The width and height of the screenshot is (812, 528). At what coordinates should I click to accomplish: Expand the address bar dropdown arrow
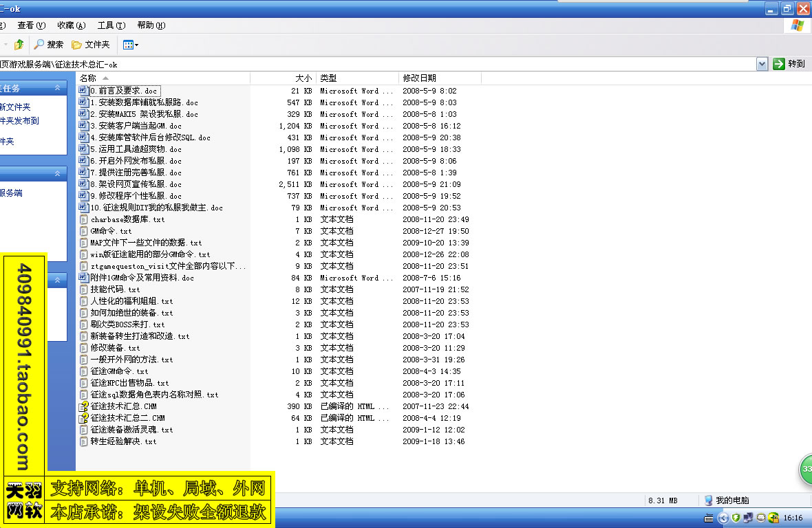[x=762, y=64]
